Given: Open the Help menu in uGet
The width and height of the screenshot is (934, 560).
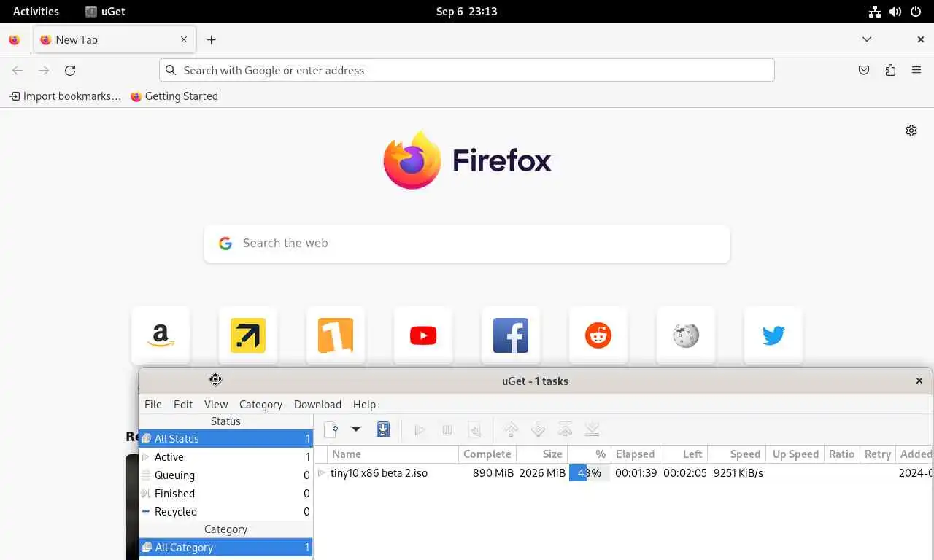Looking at the screenshot, I should (x=364, y=405).
